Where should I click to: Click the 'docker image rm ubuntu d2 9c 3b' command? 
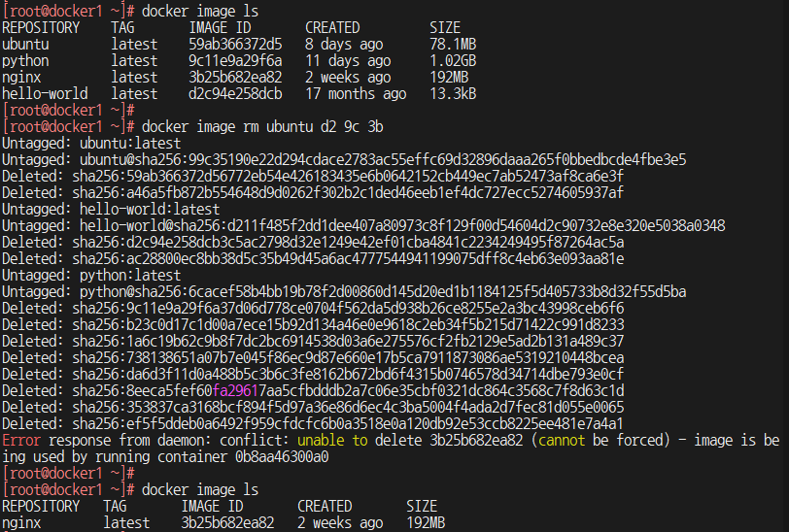click(x=262, y=127)
